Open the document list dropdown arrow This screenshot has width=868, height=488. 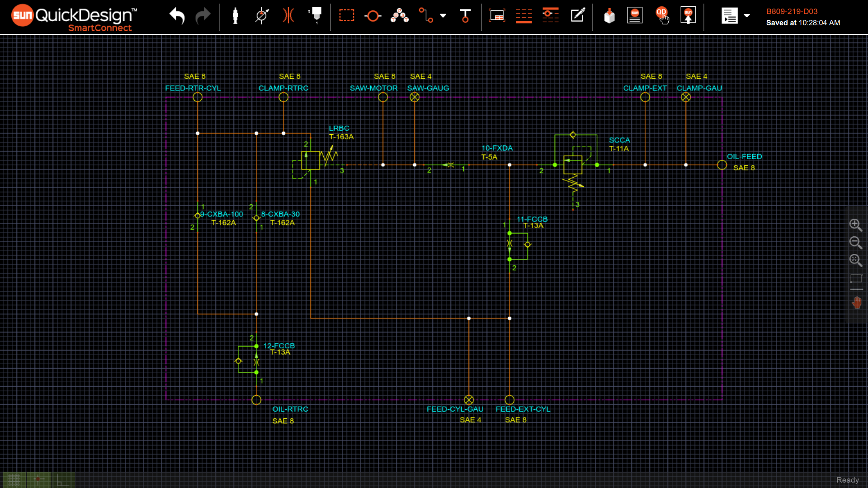(x=747, y=16)
